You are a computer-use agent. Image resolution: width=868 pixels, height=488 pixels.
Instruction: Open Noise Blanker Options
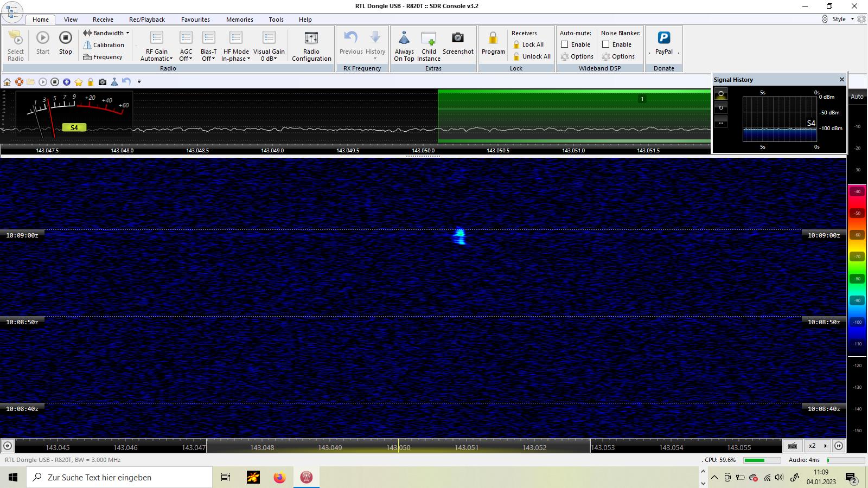[x=618, y=56]
